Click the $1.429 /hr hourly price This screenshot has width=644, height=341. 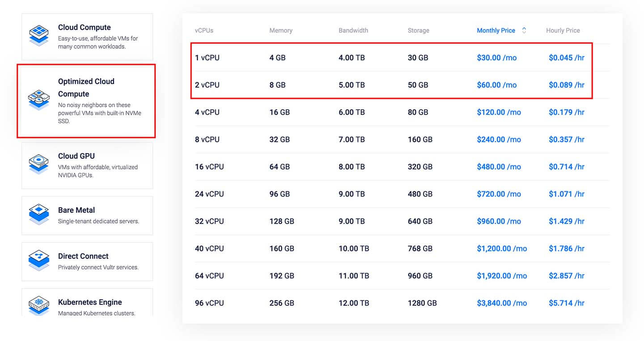(567, 221)
